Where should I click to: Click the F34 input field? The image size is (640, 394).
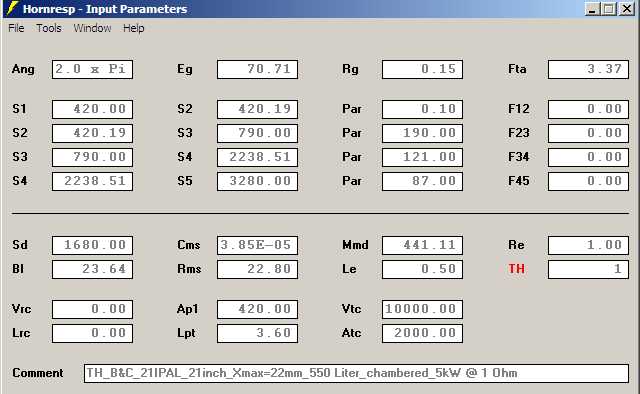click(x=588, y=157)
